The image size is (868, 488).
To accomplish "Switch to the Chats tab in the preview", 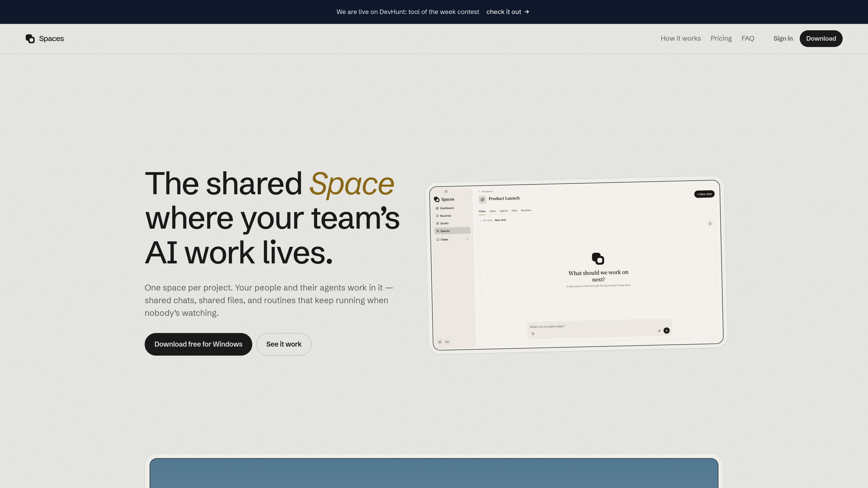I will (482, 211).
